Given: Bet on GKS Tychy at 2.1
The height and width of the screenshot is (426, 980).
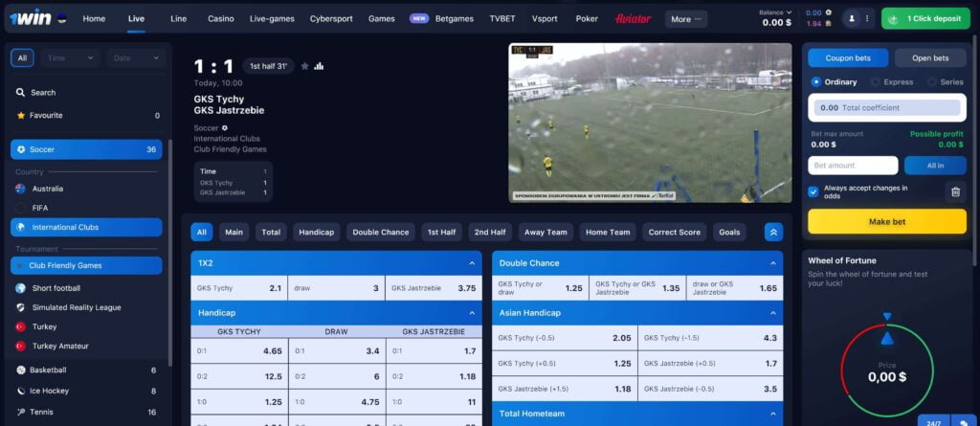Looking at the screenshot, I should pos(238,288).
